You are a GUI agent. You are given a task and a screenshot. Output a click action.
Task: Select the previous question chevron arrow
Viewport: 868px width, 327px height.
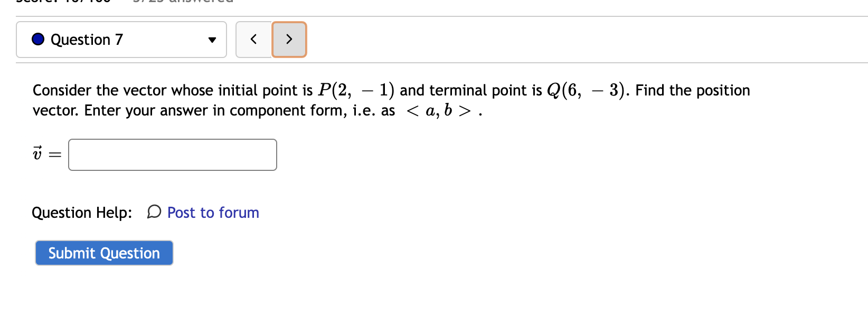pos(253,39)
